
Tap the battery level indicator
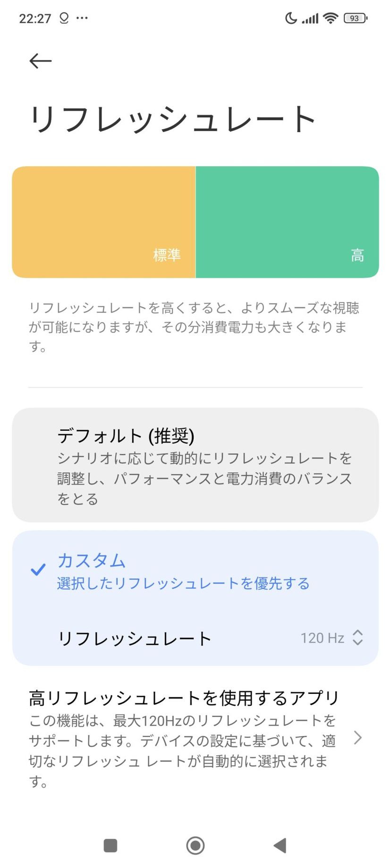(x=355, y=18)
